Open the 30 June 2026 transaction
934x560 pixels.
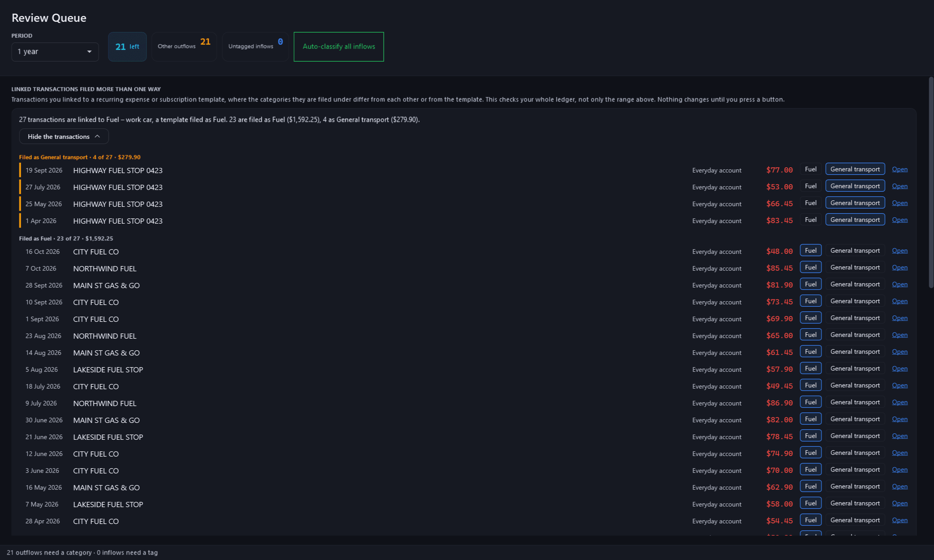pyautogui.click(x=899, y=419)
